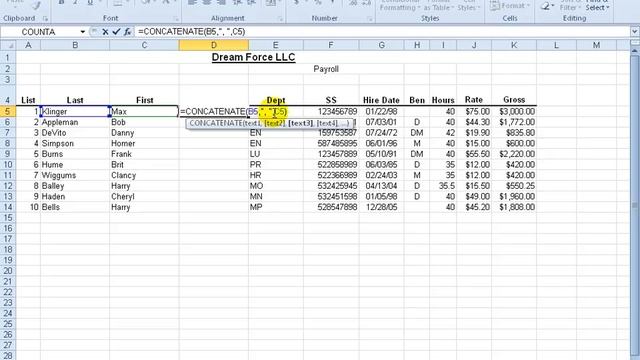Select highlighted column D header

pyautogui.click(x=213, y=45)
